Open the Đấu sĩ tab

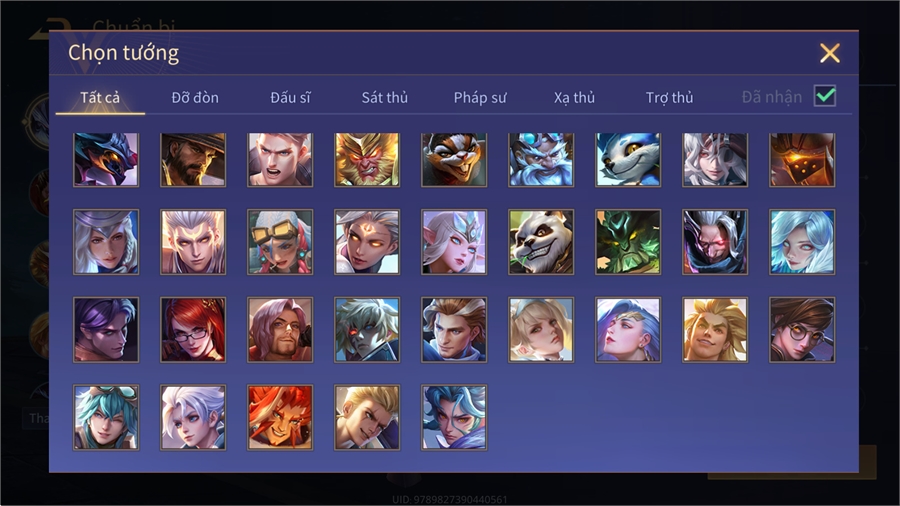tap(290, 98)
